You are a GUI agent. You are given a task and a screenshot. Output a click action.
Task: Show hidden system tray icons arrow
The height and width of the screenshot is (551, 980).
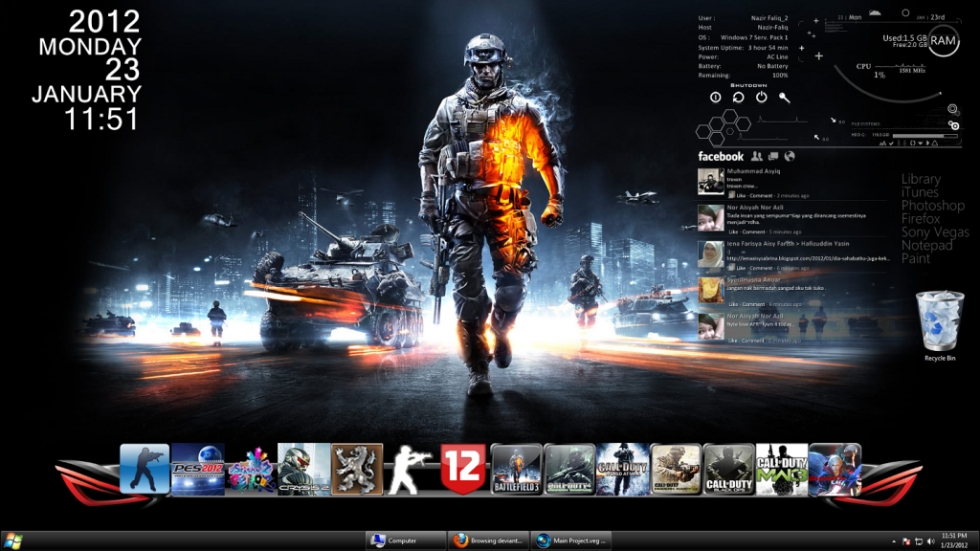[893, 540]
